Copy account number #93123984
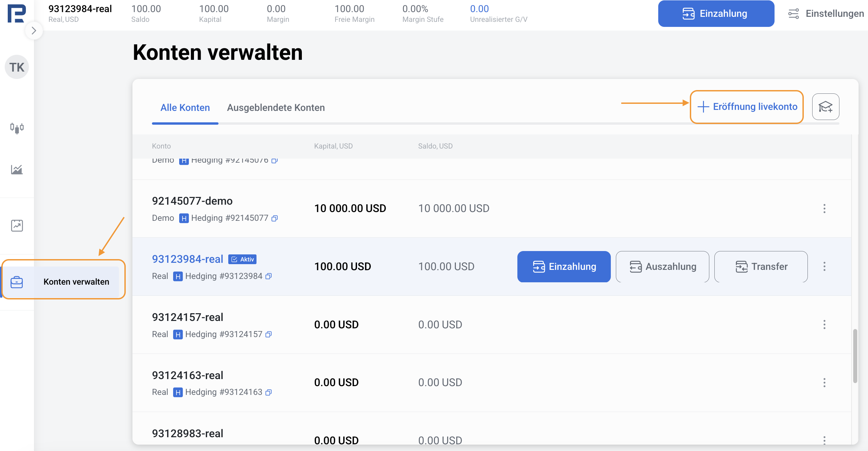Screen dimensions: 868x451 pos(269,276)
